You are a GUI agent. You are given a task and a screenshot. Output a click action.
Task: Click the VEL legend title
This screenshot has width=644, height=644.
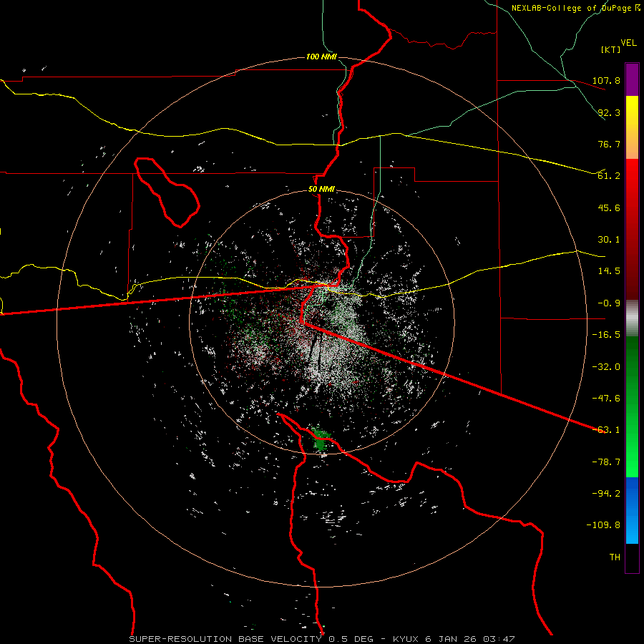tap(629, 42)
